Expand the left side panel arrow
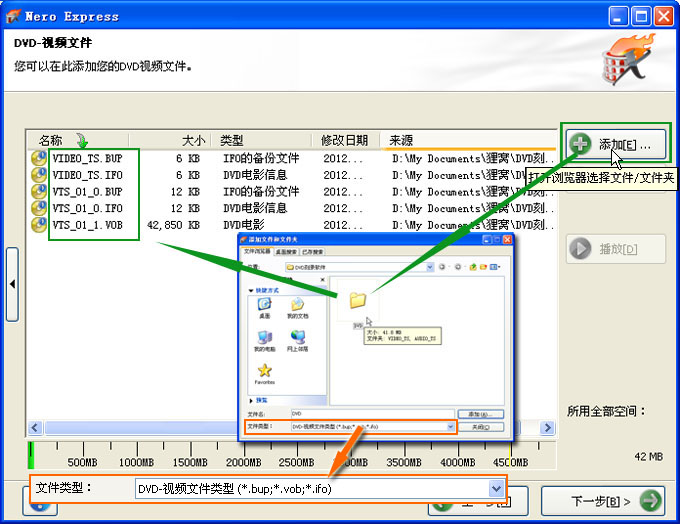680x524 pixels. click(12, 284)
